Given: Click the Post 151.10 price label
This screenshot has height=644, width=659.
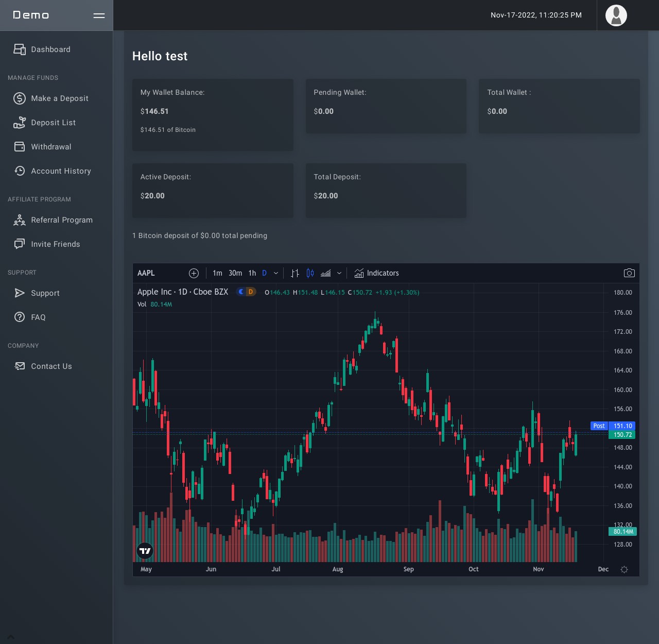Looking at the screenshot, I should click(x=613, y=426).
